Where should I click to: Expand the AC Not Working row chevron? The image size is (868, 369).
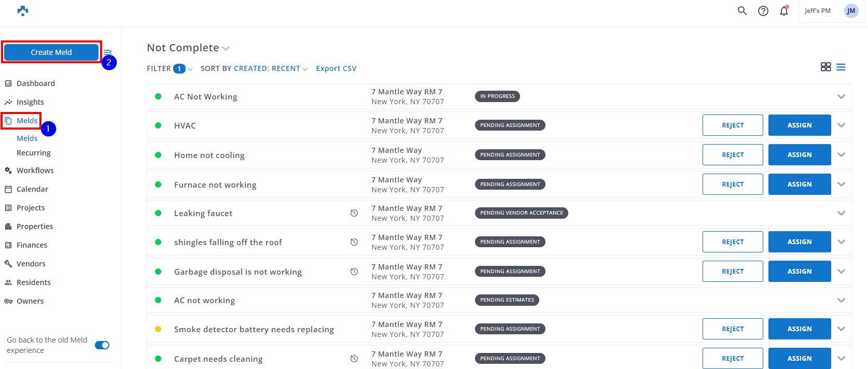click(x=841, y=96)
